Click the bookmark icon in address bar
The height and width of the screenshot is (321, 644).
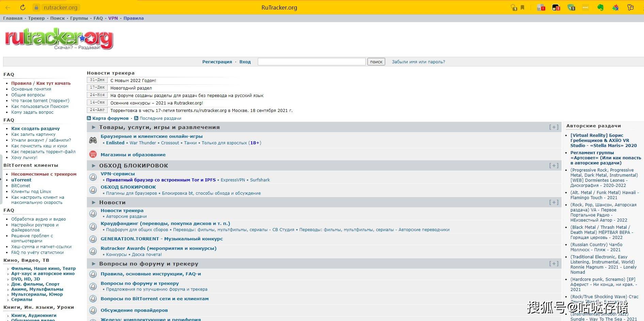(x=522, y=7)
